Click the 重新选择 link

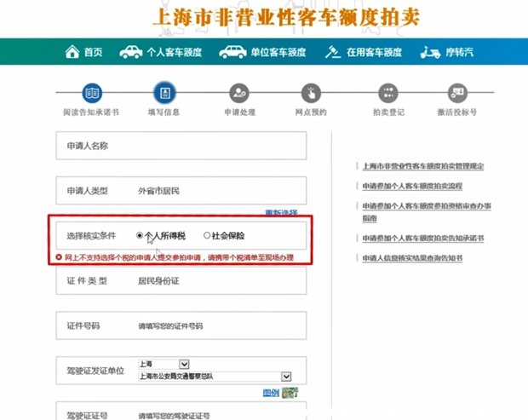tap(280, 212)
